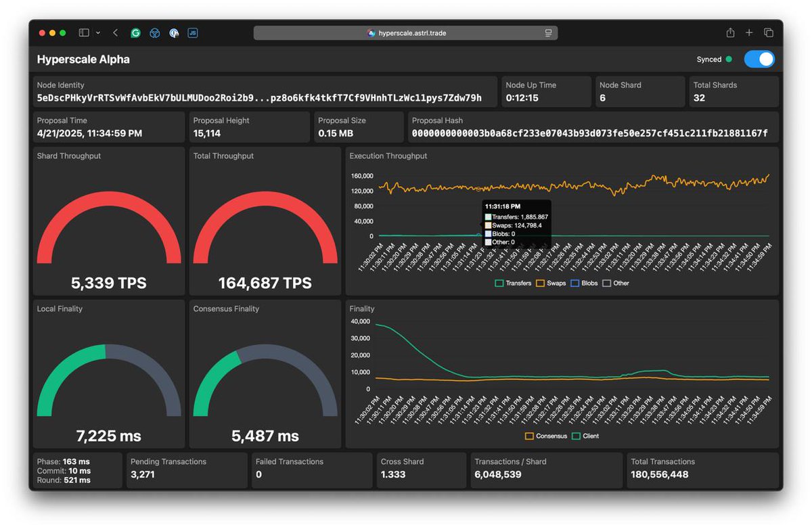
Task: Click the Total Shards value 32
Action: coord(699,98)
